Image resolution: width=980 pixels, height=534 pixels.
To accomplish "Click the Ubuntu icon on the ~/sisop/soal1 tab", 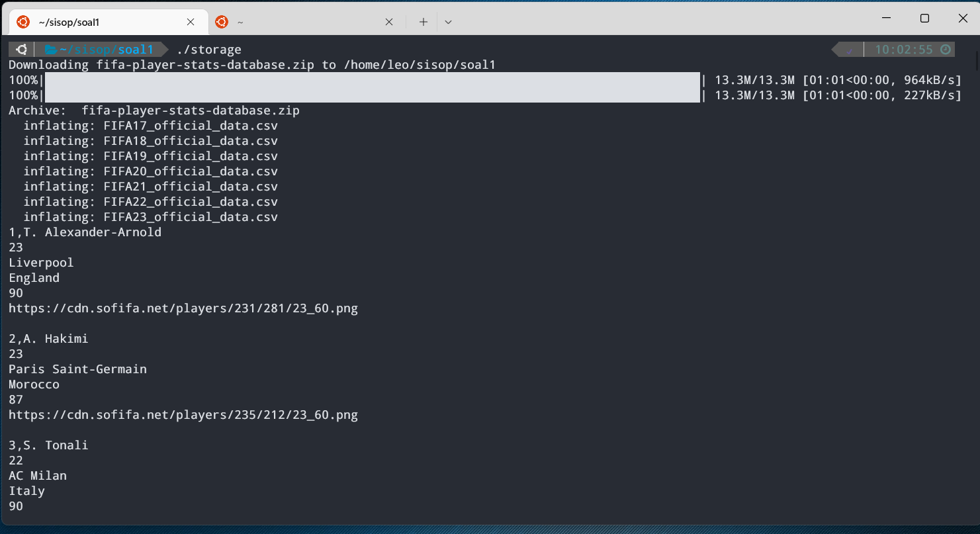I will click(22, 21).
